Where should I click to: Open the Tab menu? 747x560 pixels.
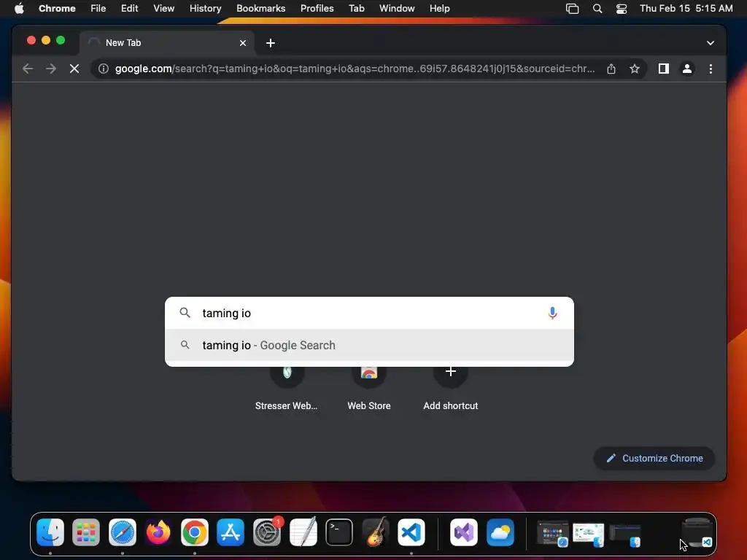coord(356,8)
